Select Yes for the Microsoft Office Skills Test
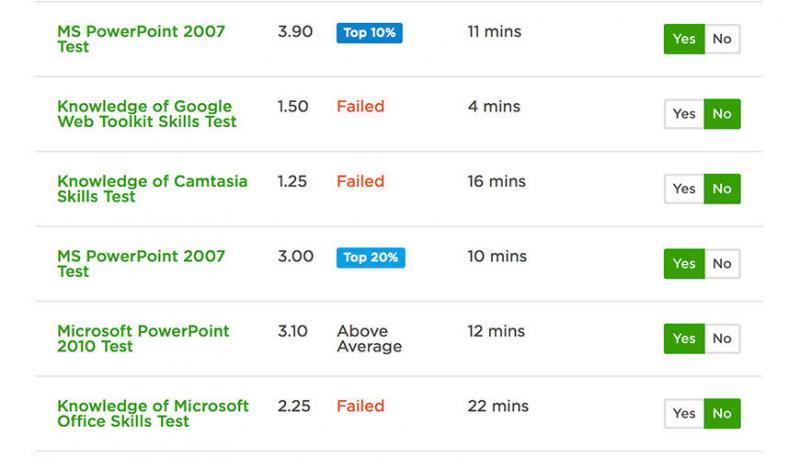 tap(684, 414)
